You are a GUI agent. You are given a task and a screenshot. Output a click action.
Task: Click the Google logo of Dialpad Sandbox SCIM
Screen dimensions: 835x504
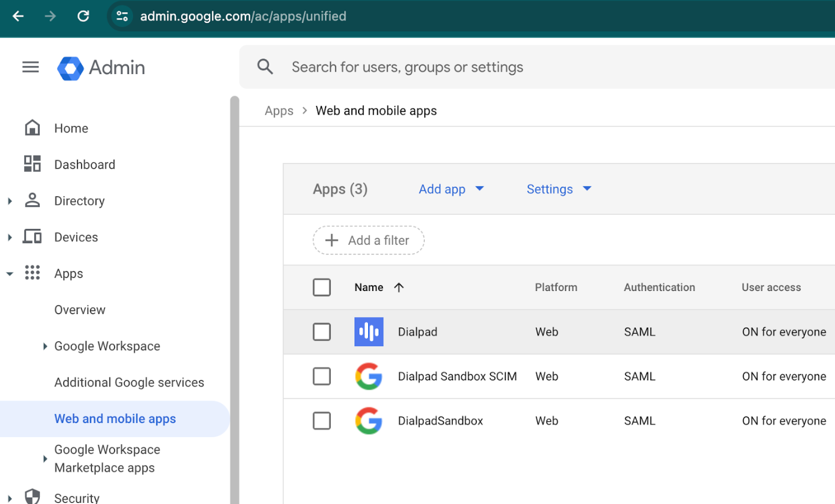point(369,376)
